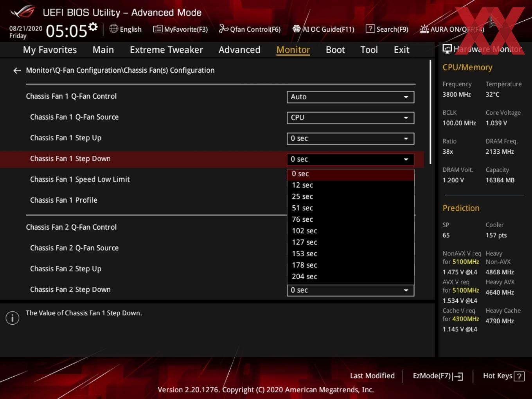Screen dimensions: 532x399
Task: Click the 3800 MHz frequency value
Action: 457,95
